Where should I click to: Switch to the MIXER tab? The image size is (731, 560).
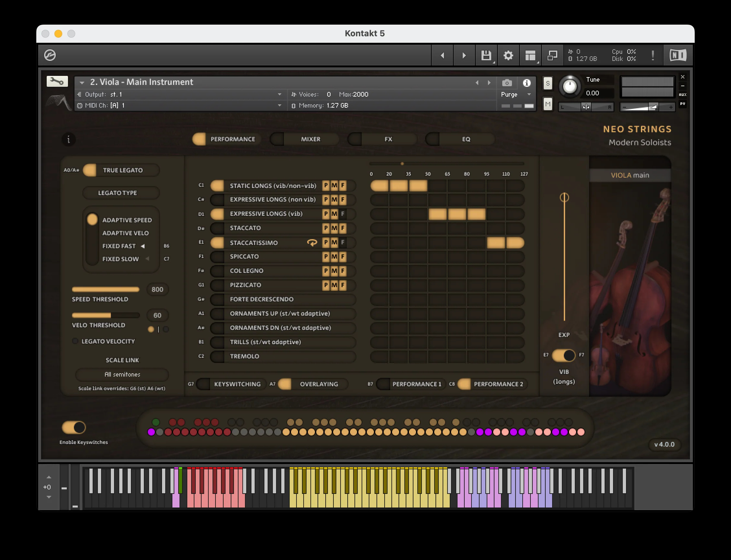(304, 139)
